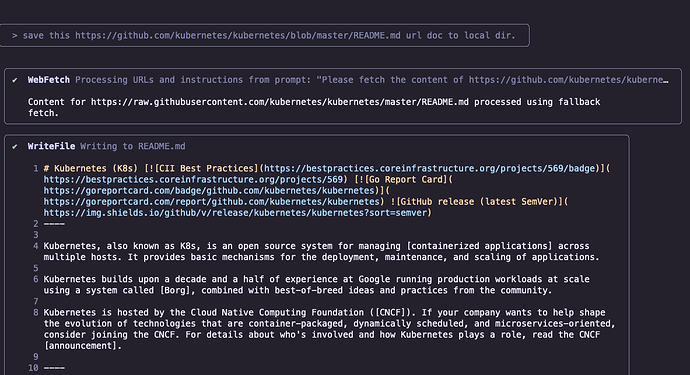The image size is (690, 375).
Task: Click "![GitHub release (latest SemVer)]" text
Action: (x=477, y=202)
